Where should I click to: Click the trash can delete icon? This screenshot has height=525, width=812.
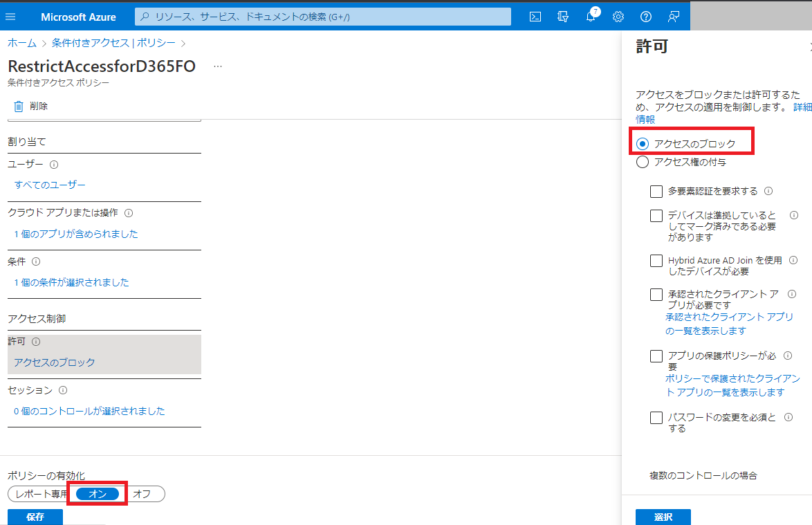[18, 106]
